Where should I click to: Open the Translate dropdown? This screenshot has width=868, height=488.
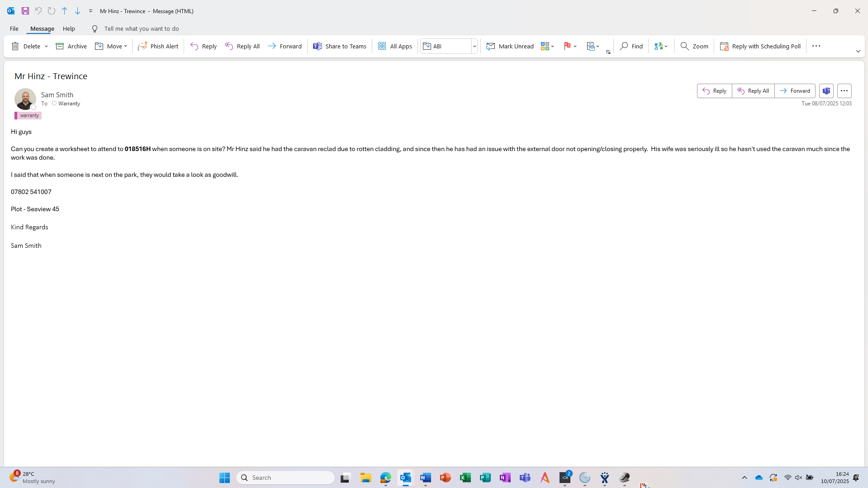tap(661, 46)
